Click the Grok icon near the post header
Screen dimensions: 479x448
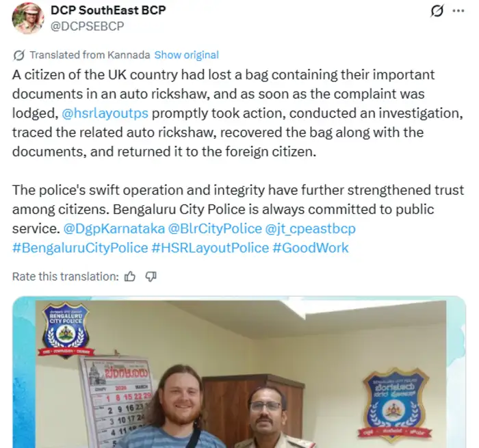point(437,11)
